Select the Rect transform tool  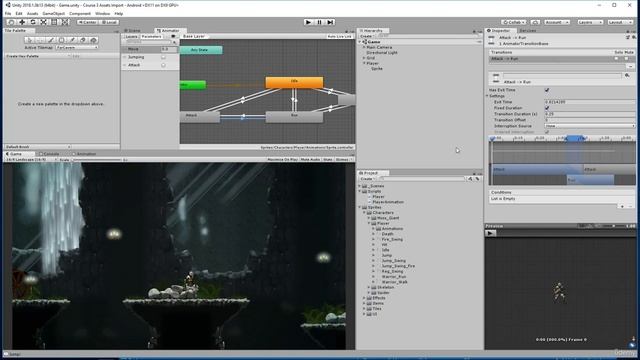click(x=54, y=22)
